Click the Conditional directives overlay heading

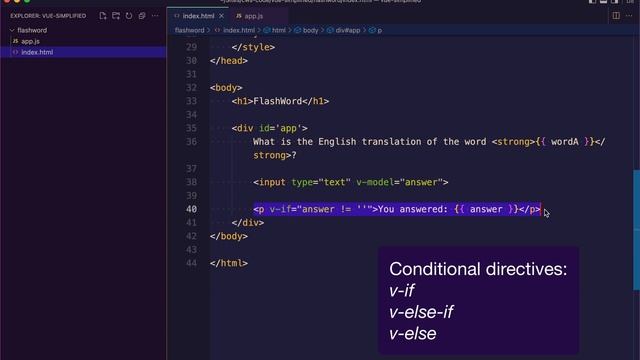click(478, 269)
